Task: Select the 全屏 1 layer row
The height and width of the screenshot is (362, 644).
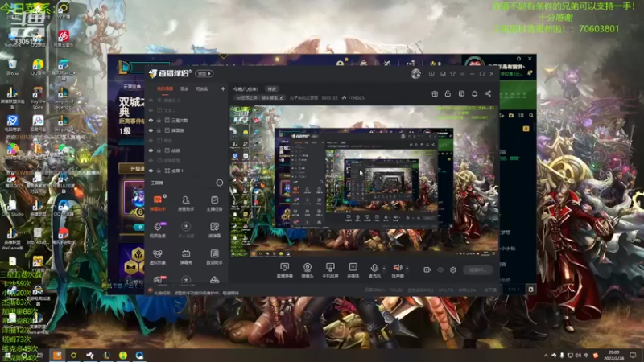Action: click(187, 171)
